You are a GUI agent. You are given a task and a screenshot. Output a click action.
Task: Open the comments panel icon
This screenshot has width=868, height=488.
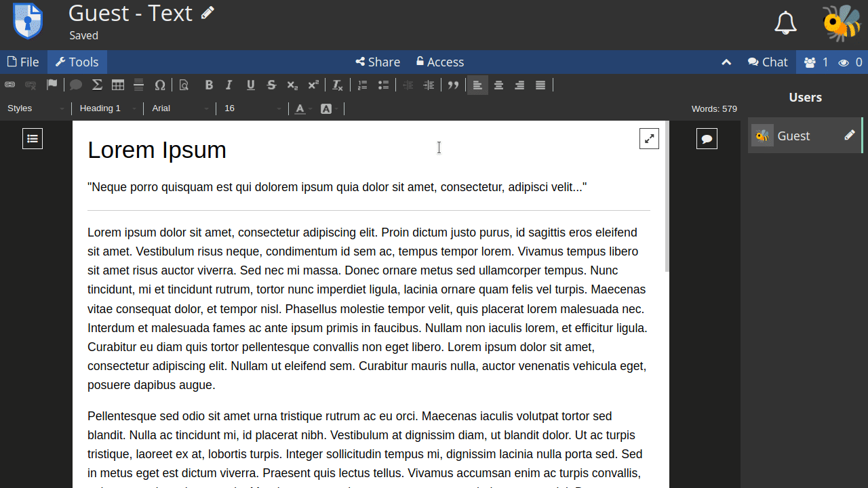(x=707, y=138)
